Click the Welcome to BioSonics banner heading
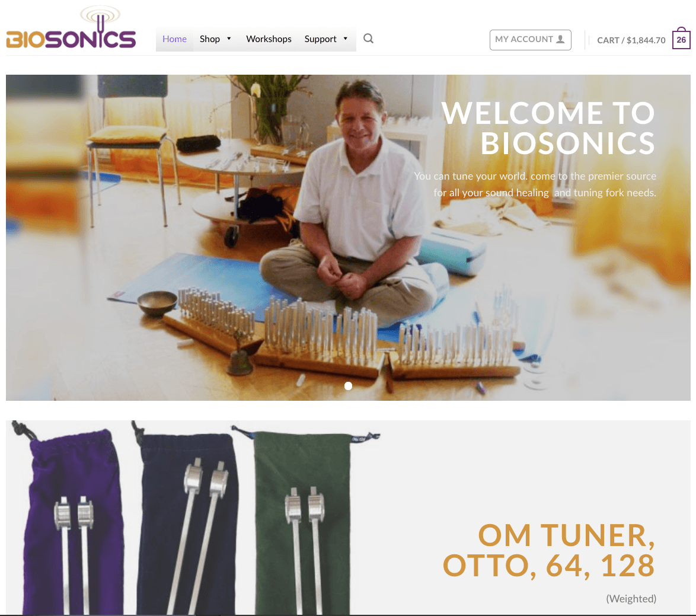Screen dimensions: 696x616 click(548, 128)
